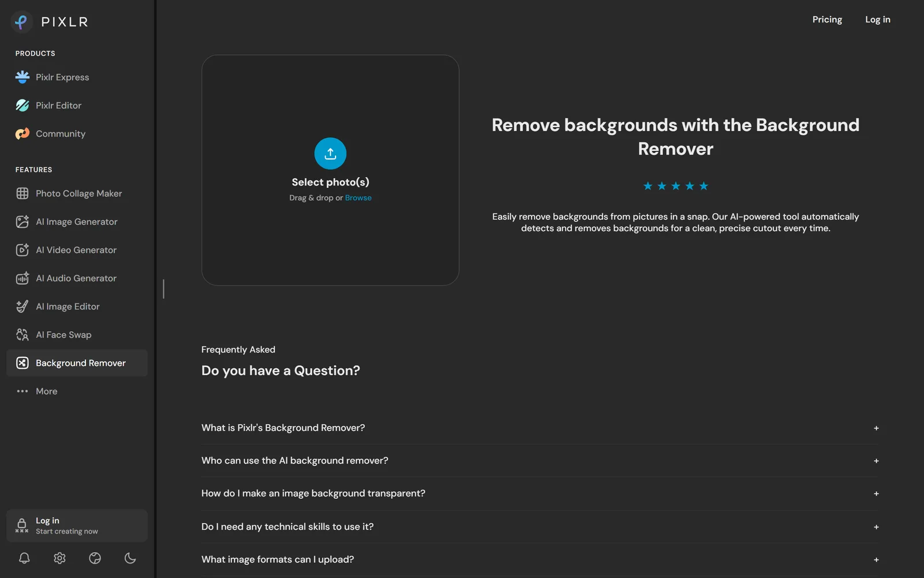Click the 'Frequently Asked' text

239,350
